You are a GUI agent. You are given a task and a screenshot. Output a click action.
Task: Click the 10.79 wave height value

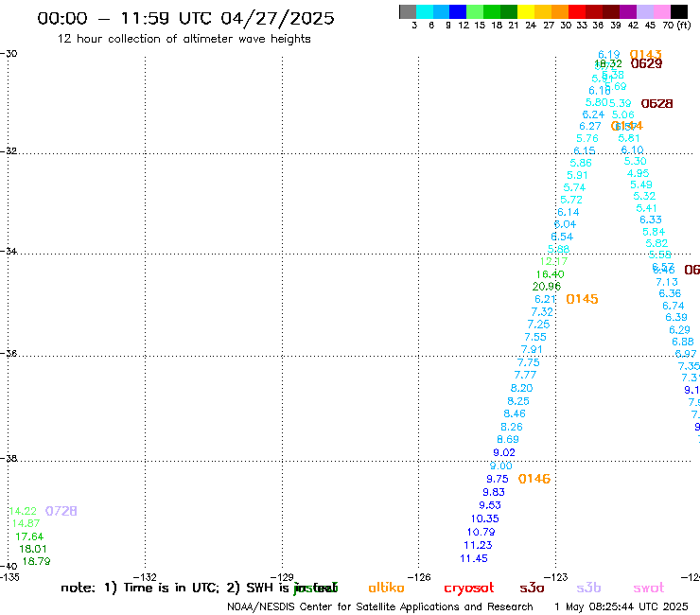tap(481, 533)
